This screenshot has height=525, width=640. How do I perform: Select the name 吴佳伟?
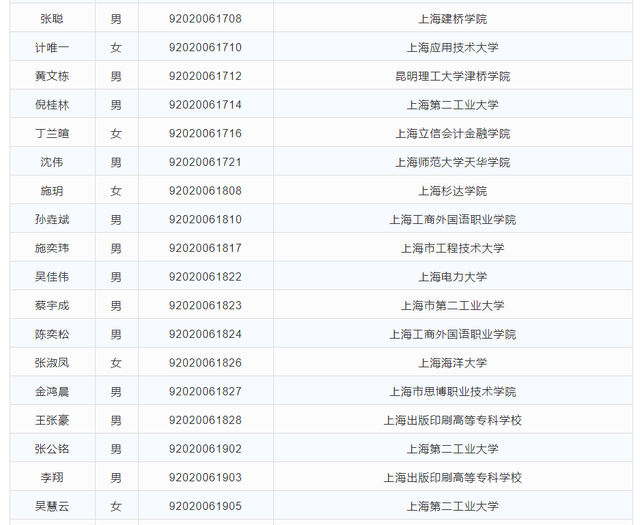click(x=52, y=277)
